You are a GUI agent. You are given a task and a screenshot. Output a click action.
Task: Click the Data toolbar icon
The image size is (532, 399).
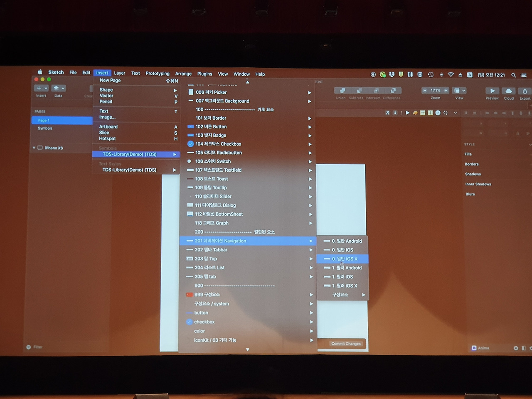pos(56,88)
